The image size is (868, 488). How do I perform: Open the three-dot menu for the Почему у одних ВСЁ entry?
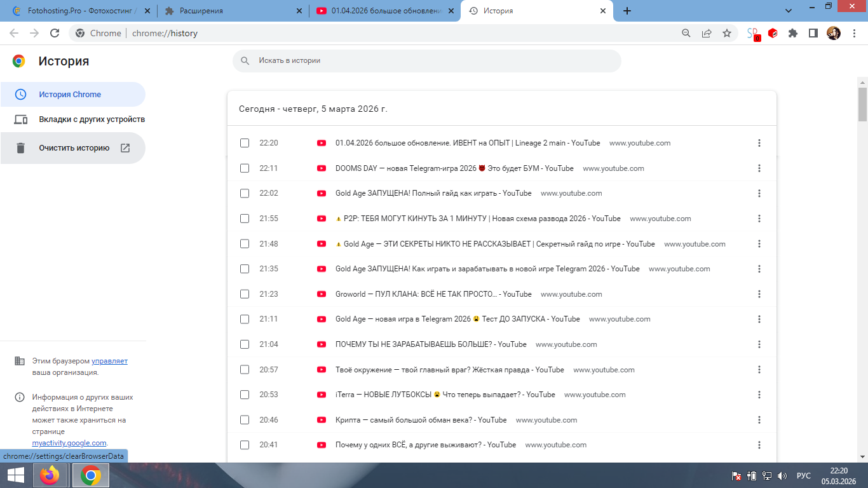tap(759, 445)
